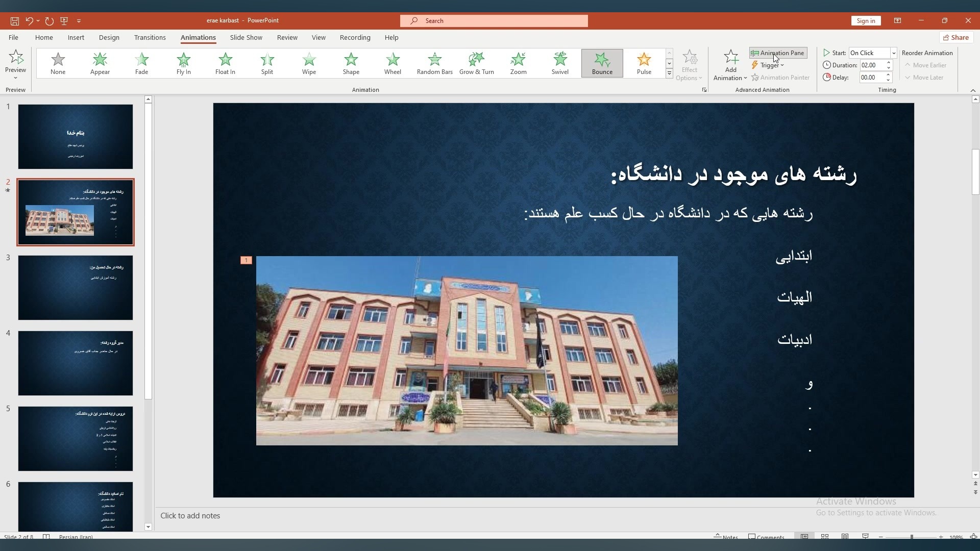The height and width of the screenshot is (551, 980).
Task: Select slide 4 thumbnail
Action: 76,363
